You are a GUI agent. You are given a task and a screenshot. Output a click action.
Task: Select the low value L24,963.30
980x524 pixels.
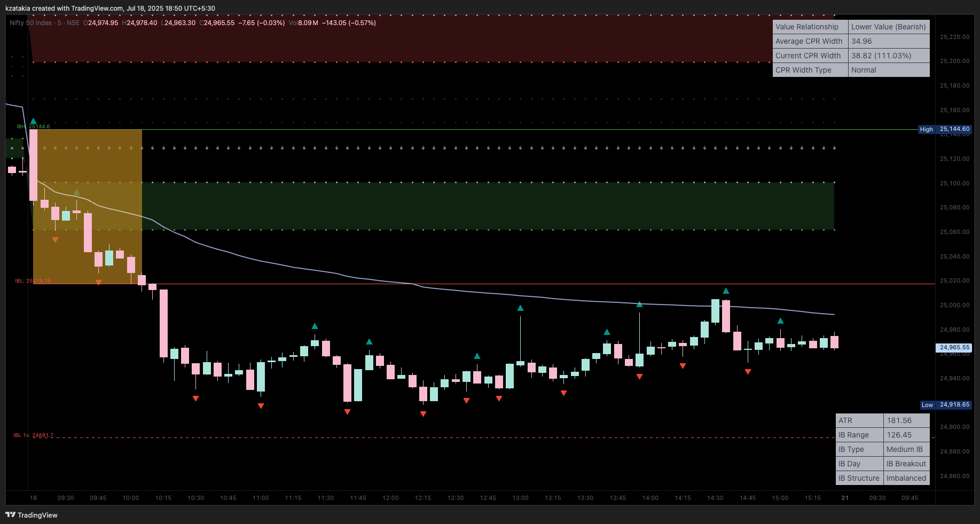178,23
